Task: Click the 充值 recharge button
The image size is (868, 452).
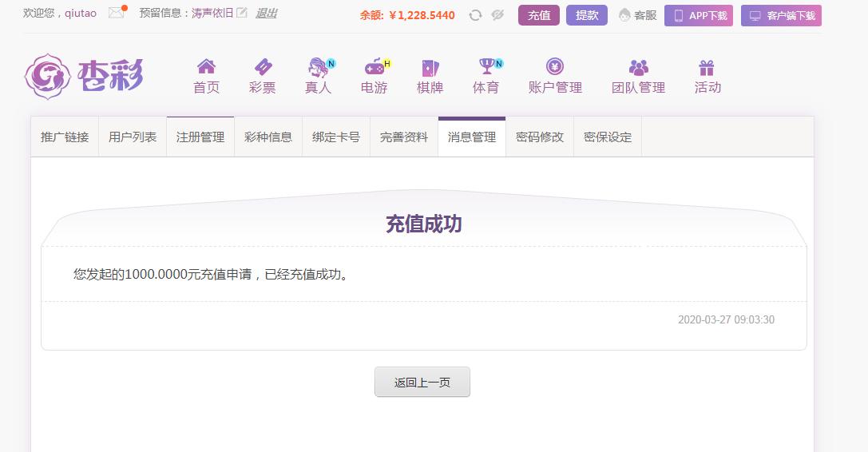Action: pos(539,15)
